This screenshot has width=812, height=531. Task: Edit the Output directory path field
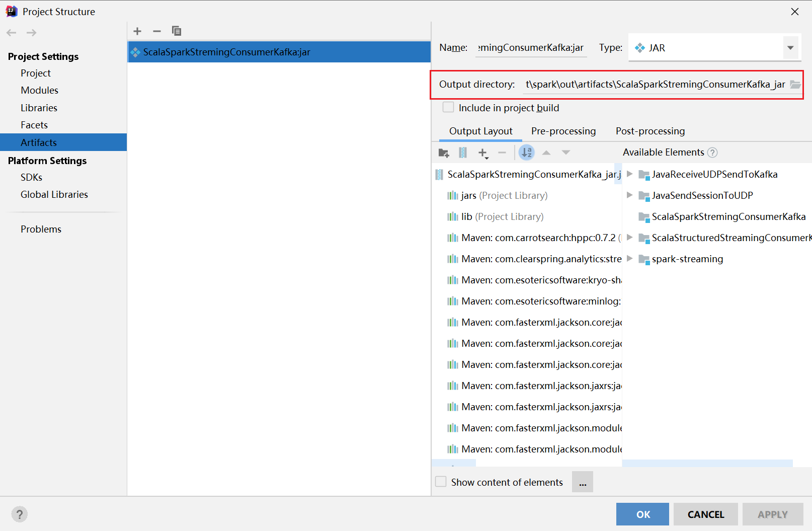pyautogui.click(x=655, y=85)
